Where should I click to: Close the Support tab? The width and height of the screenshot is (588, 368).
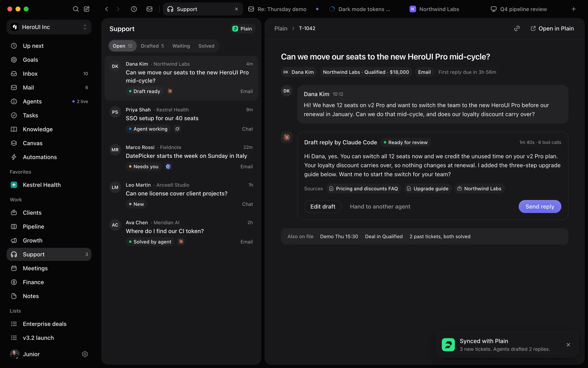tap(236, 9)
